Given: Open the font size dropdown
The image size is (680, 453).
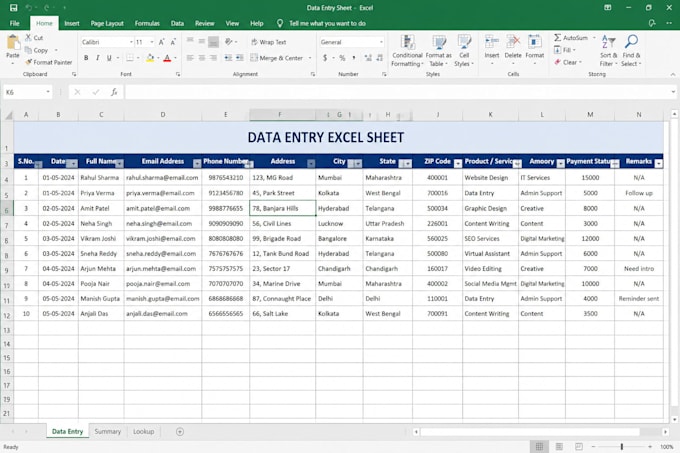Looking at the screenshot, I should coord(152,42).
